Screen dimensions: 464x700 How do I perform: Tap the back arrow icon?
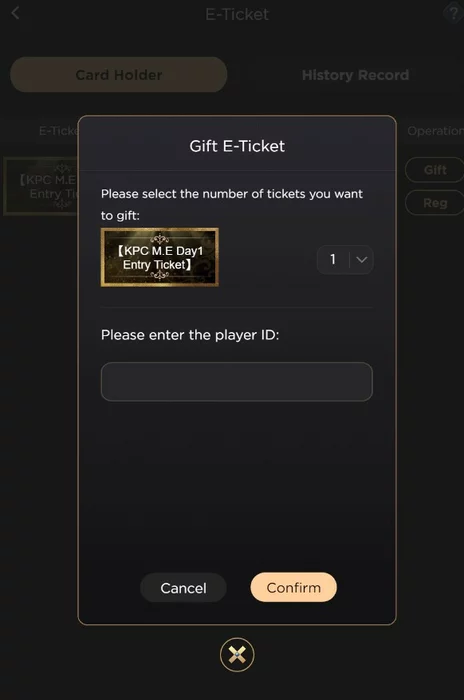click(15, 13)
